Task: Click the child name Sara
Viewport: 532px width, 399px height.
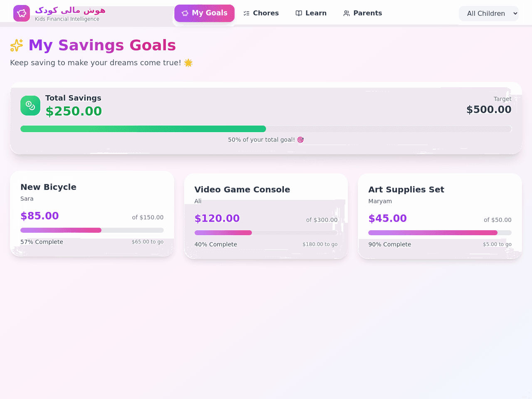Action: pyautogui.click(x=27, y=199)
